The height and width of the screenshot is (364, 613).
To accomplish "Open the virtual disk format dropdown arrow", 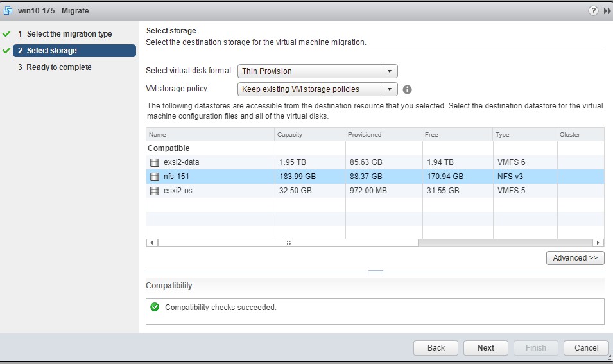I will click(390, 71).
